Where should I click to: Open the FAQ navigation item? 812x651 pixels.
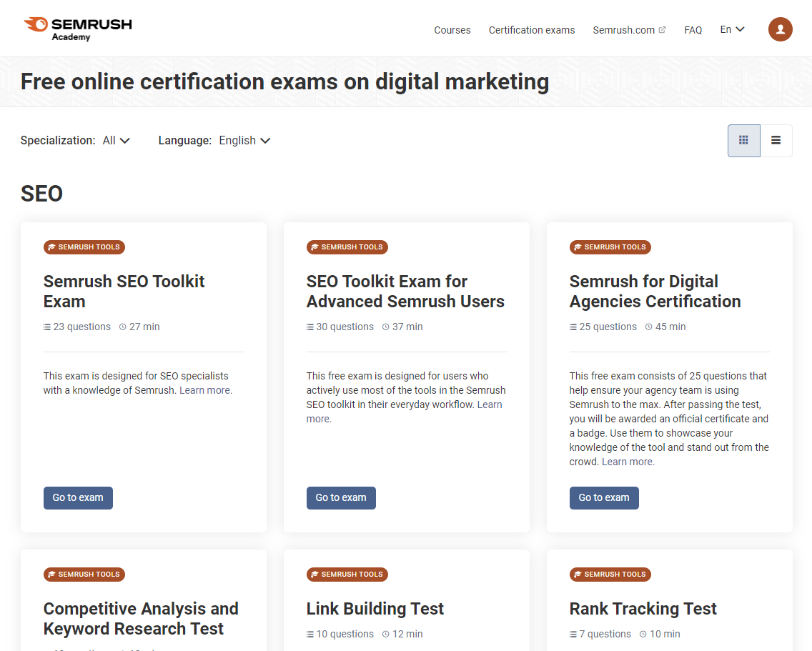tap(693, 30)
